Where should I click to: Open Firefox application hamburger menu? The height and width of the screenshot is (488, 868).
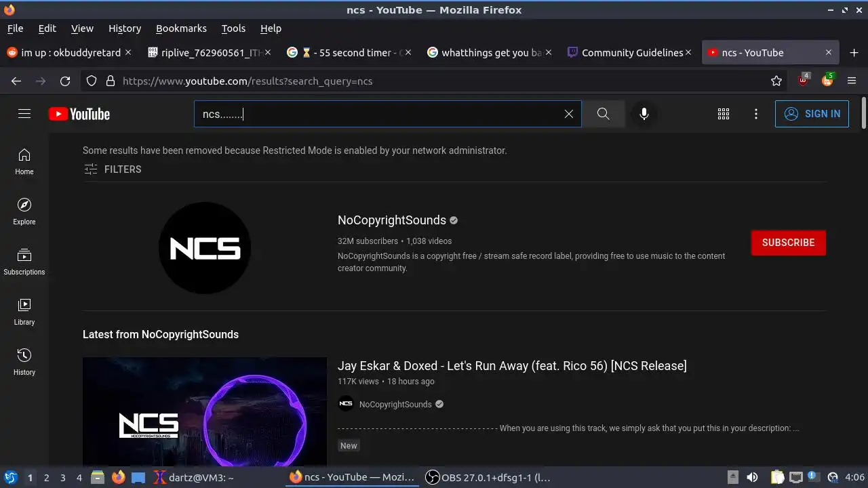pos(852,81)
